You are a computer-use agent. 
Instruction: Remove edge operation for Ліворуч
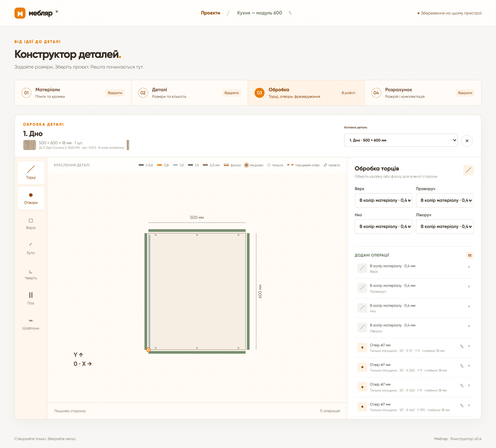[x=469, y=326]
